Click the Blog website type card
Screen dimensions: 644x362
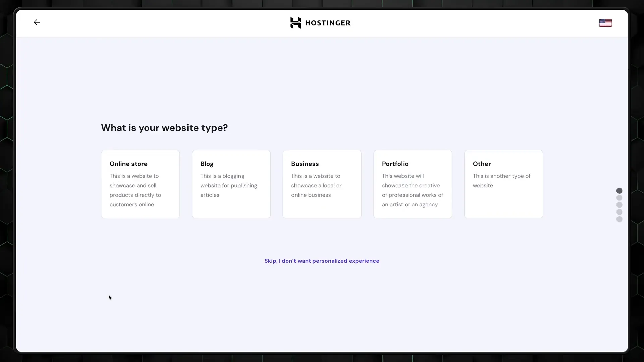pos(231,184)
